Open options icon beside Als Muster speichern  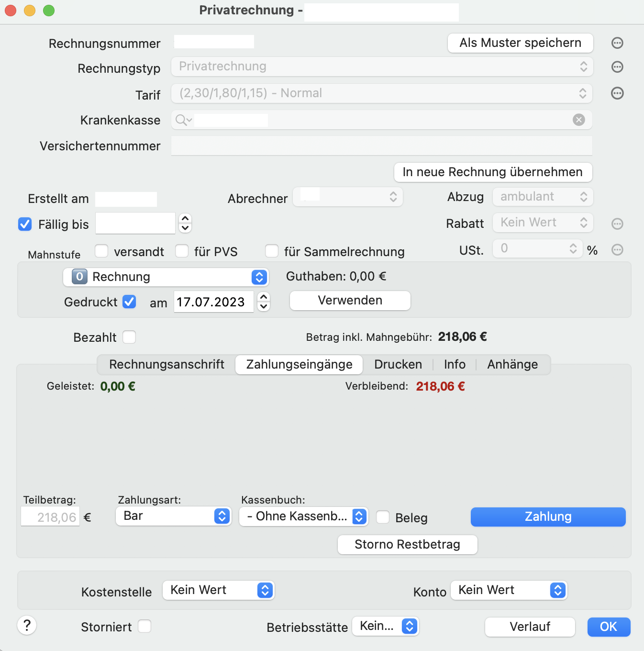click(617, 43)
